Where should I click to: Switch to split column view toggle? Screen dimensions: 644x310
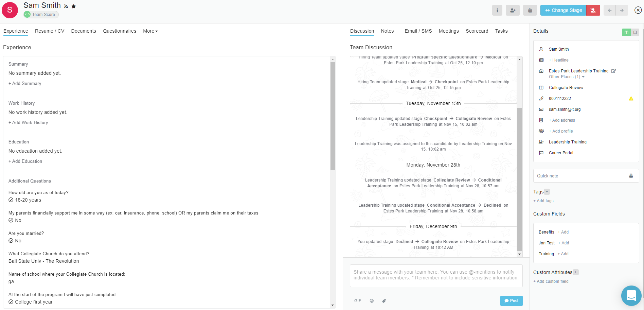pyautogui.click(x=626, y=32)
